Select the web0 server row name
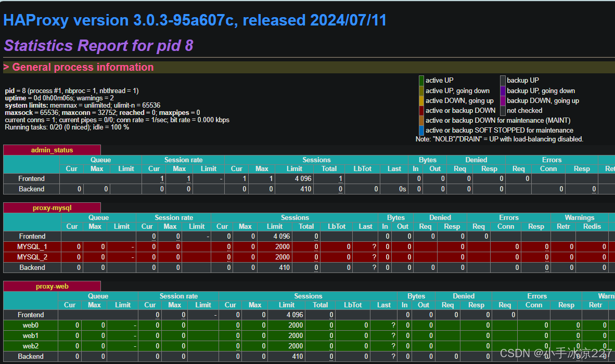Screen dimensions: 615x364 tap(31, 325)
